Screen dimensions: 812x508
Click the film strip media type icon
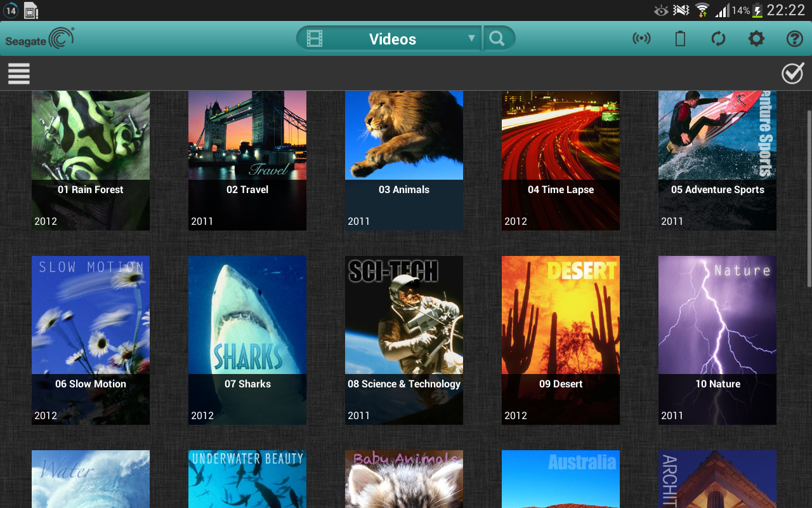click(315, 39)
